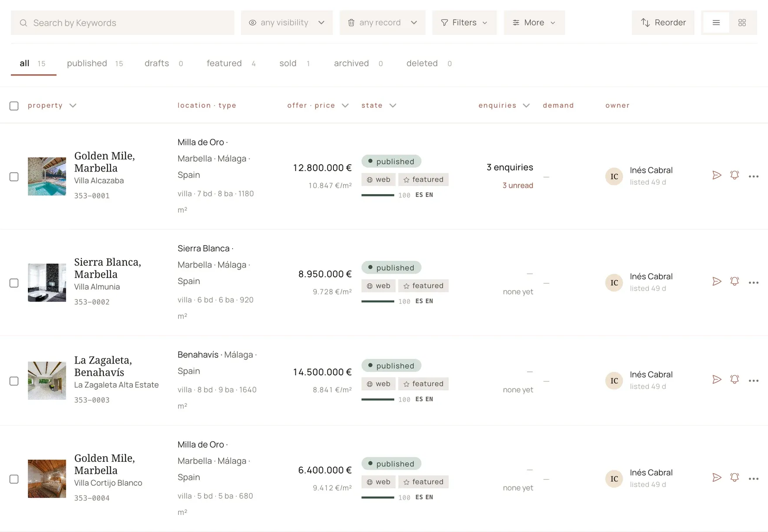Send icon for Villa Alcazaba row
This screenshot has height=532, width=768.
click(717, 175)
